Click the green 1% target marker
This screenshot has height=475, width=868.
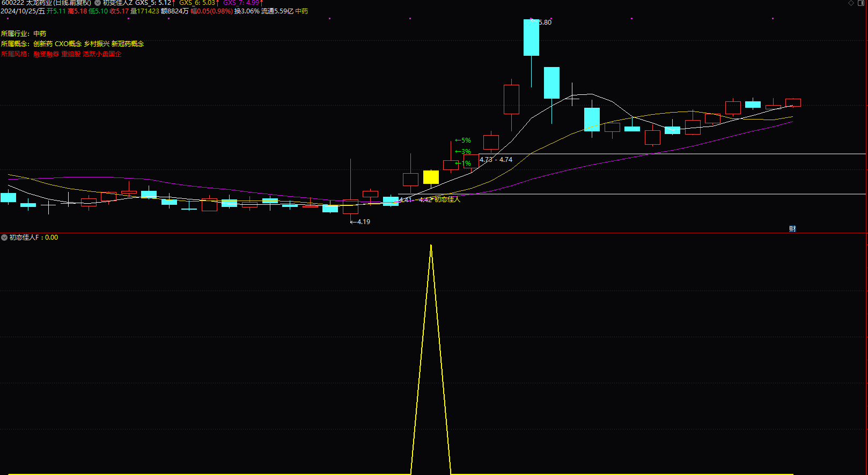[463, 164]
